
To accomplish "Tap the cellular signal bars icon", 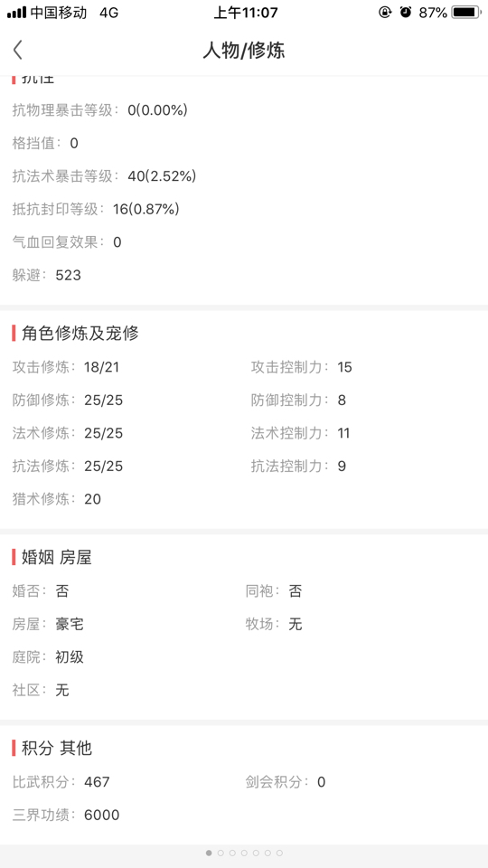I will tap(16, 13).
